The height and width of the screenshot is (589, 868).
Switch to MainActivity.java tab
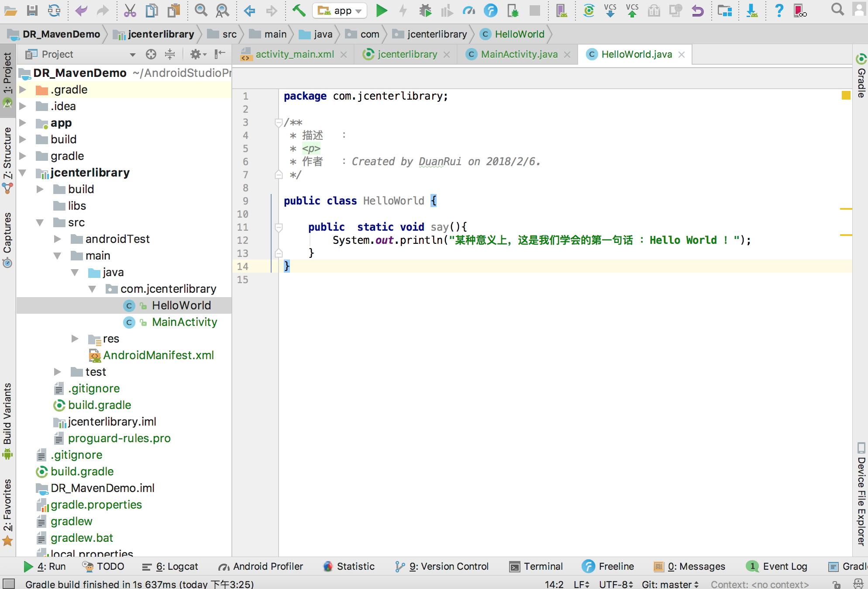point(518,54)
